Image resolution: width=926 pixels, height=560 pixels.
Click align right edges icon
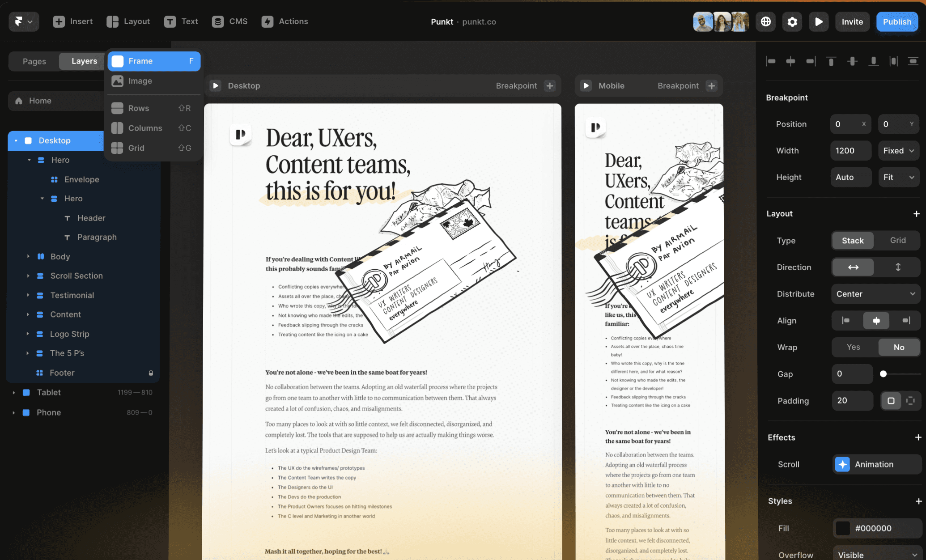pyautogui.click(x=811, y=61)
